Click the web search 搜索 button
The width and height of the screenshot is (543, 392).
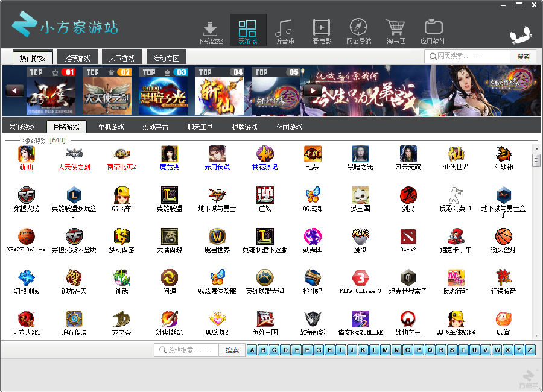coord(523,56)
